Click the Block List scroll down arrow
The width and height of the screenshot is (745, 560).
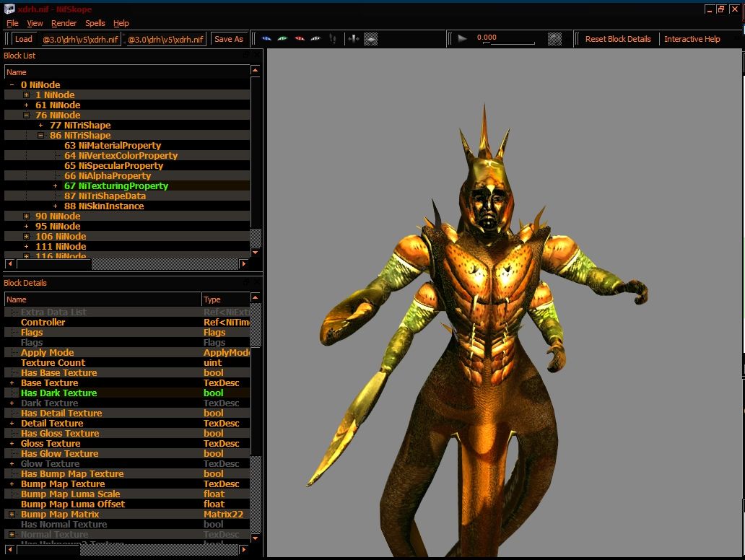[x=255, y=252]
